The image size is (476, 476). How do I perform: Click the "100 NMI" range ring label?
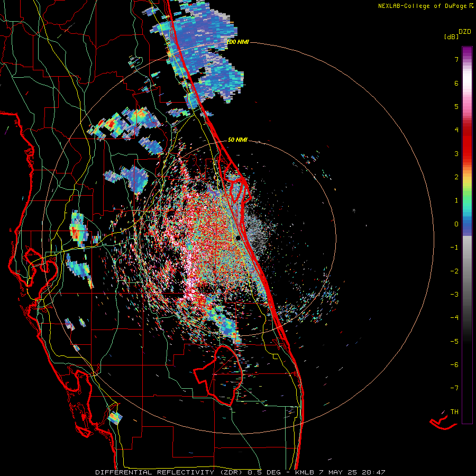tap(237, 42)
